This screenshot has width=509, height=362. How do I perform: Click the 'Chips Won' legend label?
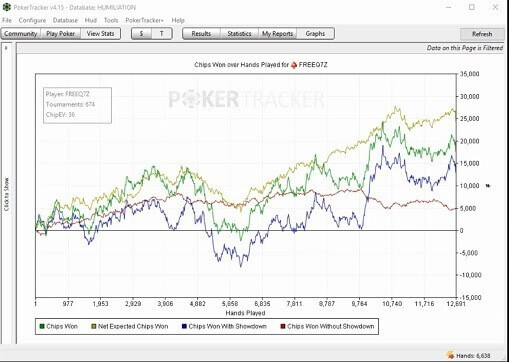[x=62, y=327]
